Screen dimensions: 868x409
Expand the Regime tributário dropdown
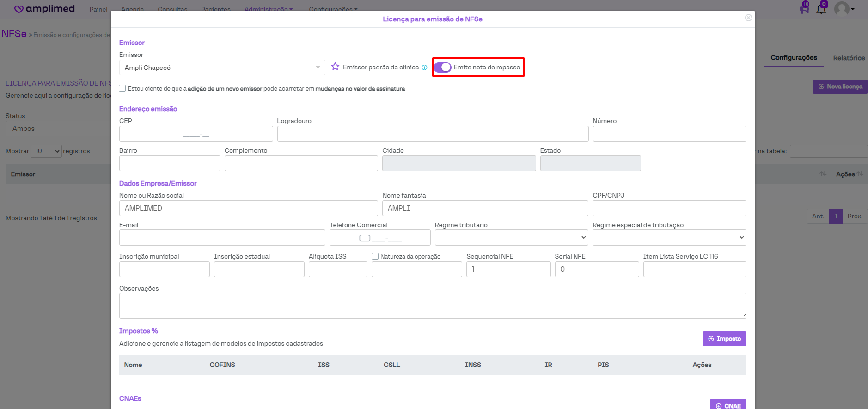tap(511, 238)
